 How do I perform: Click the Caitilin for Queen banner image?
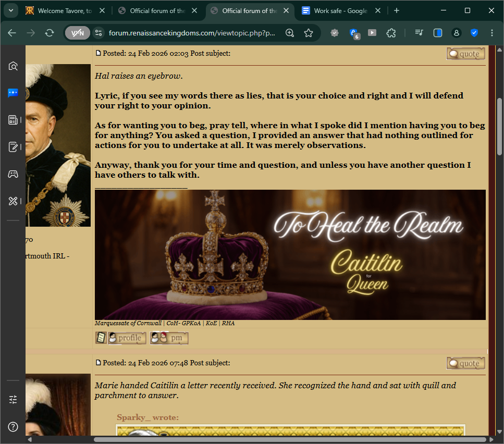pos(290,255)
